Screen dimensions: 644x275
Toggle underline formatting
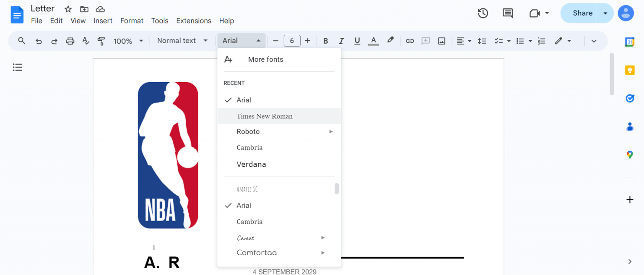tap(357, 41)
